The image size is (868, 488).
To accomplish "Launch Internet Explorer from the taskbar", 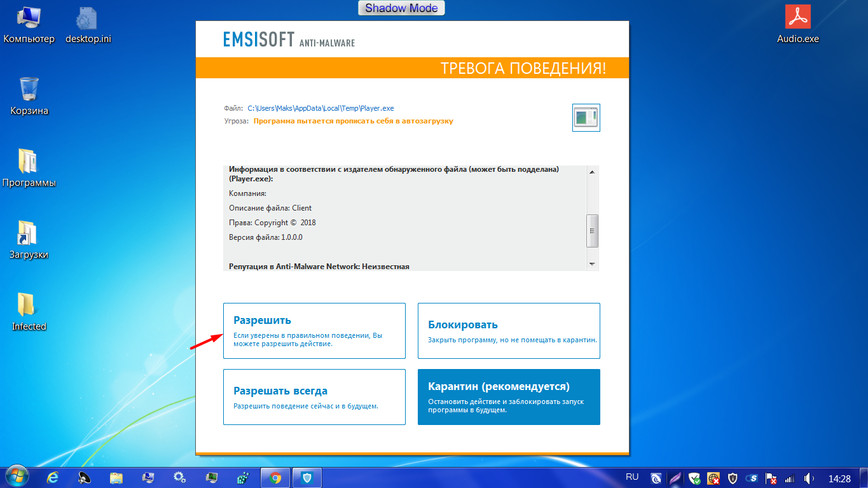I will 53,477.
